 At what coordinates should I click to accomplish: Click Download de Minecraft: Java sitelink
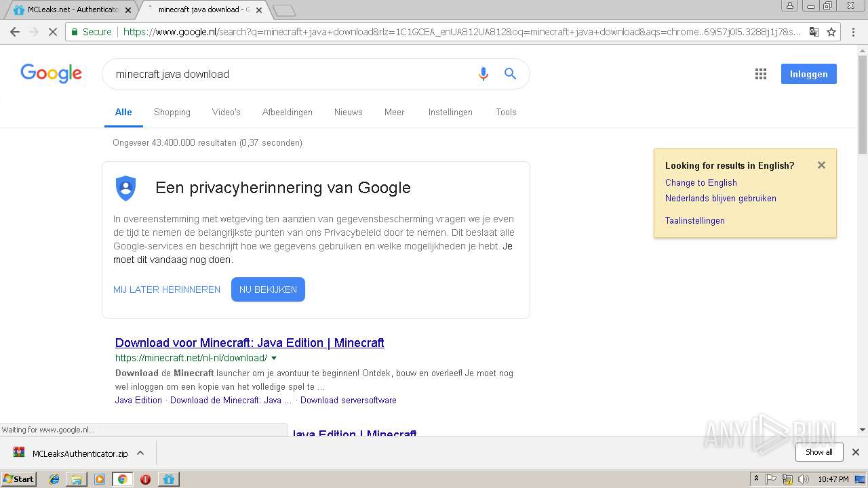(x=231, y=400)
